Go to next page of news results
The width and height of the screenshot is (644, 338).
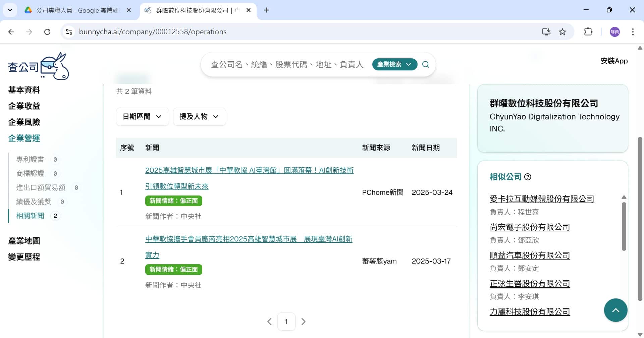tap(303, 322)
